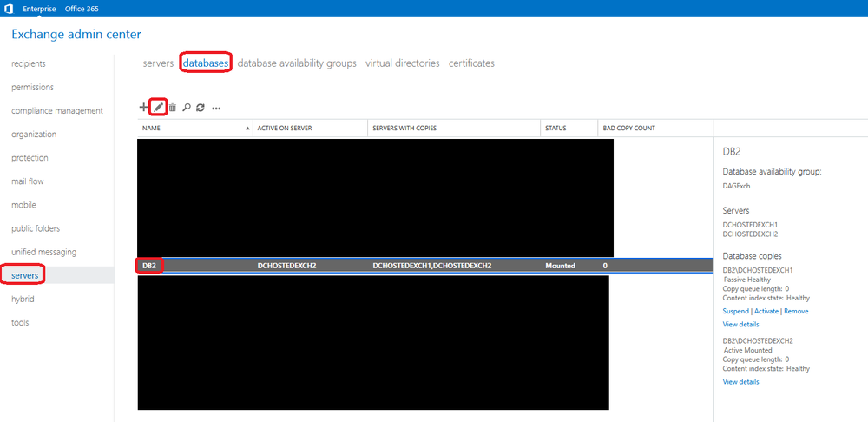Click DCHOSTEDEXCH1,DCHOSTEDEXCH2 copies cell
Image resolution: width=868 pixels, height=422 pixels.
(x=432, y=266)
